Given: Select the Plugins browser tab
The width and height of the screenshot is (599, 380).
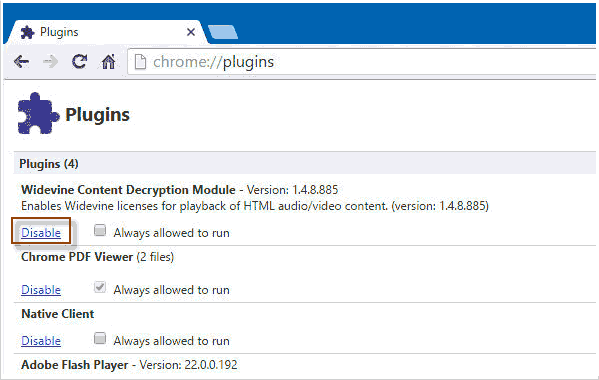Looking at the screenshot, I should click(x=107, y=32).
